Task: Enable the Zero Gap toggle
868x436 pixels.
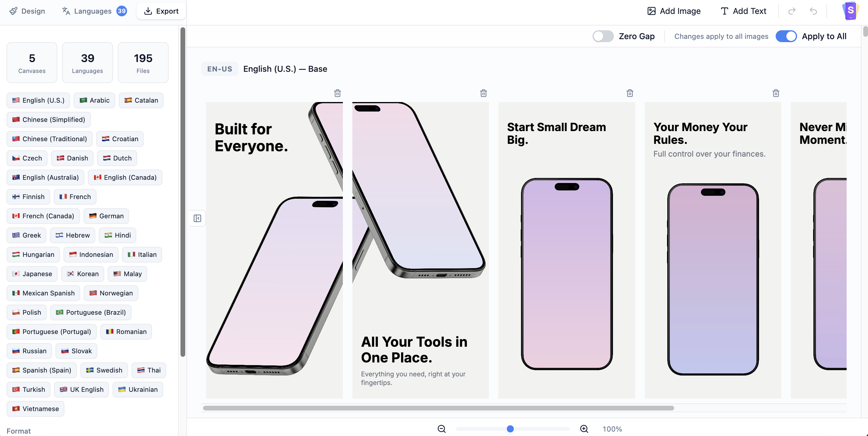Action: (x=603, y=36)
